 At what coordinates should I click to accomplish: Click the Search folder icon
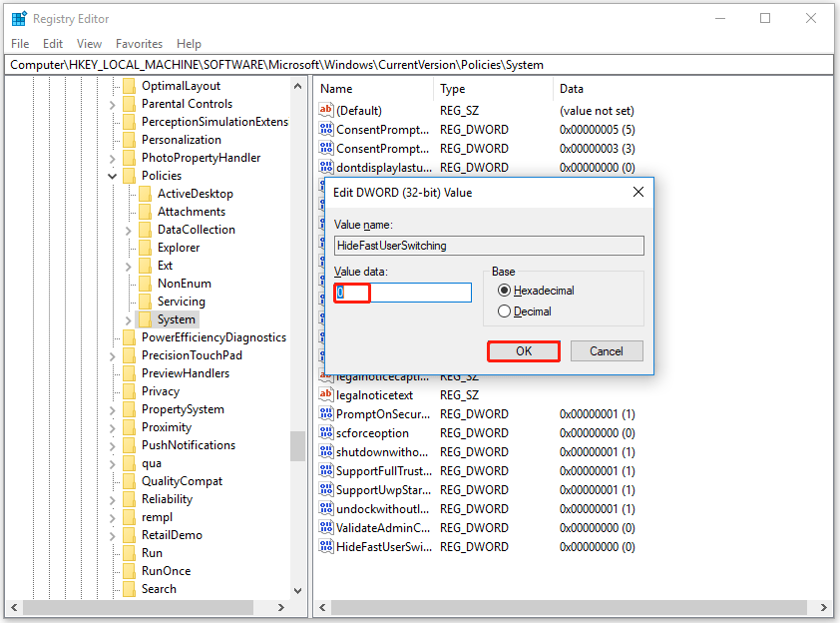pyautogui.click(x=129, y=589)
